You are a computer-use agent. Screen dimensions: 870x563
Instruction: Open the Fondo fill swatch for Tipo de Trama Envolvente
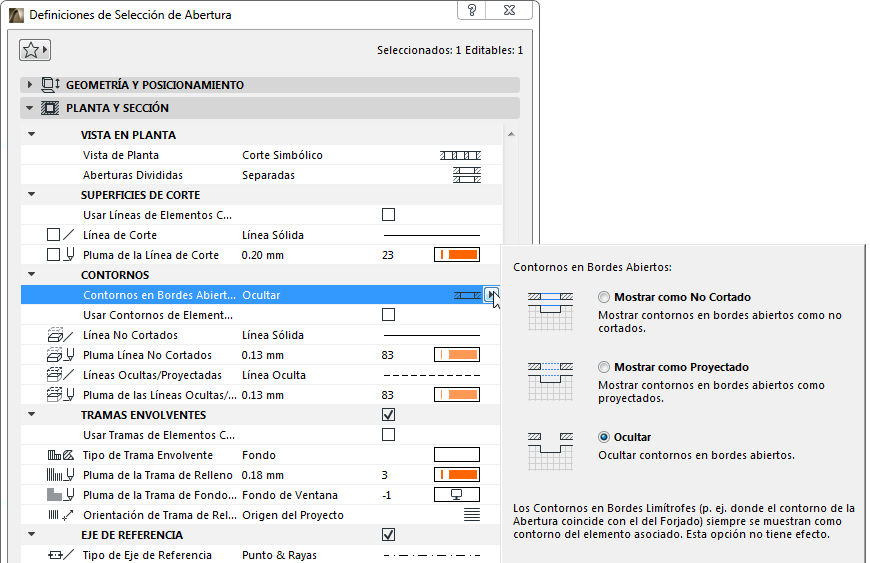(457, 455)
